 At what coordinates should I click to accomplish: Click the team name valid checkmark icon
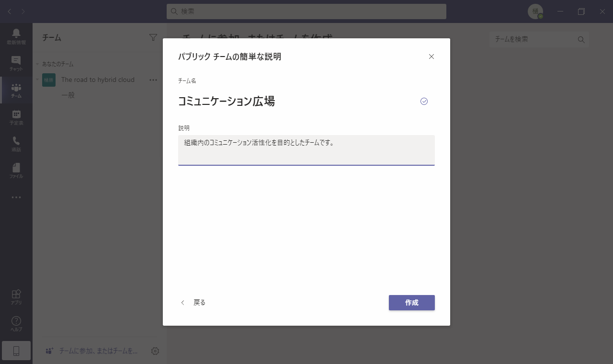coord(424,101)
